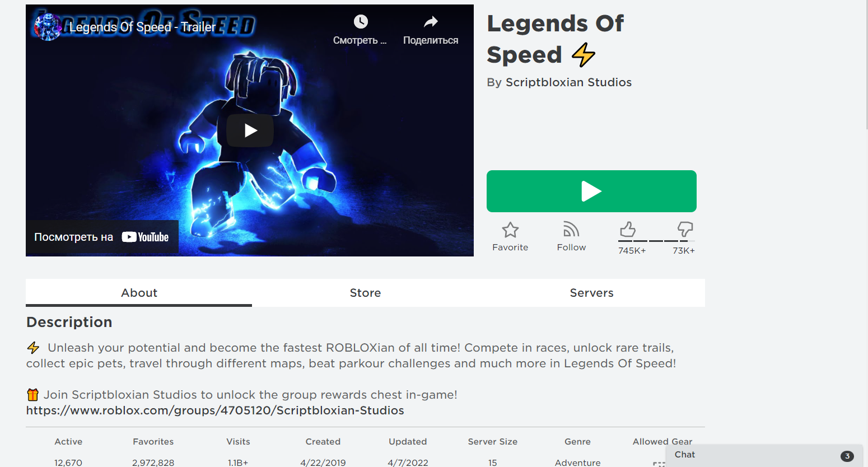Viewport: 868px width, 467px height.
Task: Play the Legends Of Speed trailer video
Action: coord(250,130)
